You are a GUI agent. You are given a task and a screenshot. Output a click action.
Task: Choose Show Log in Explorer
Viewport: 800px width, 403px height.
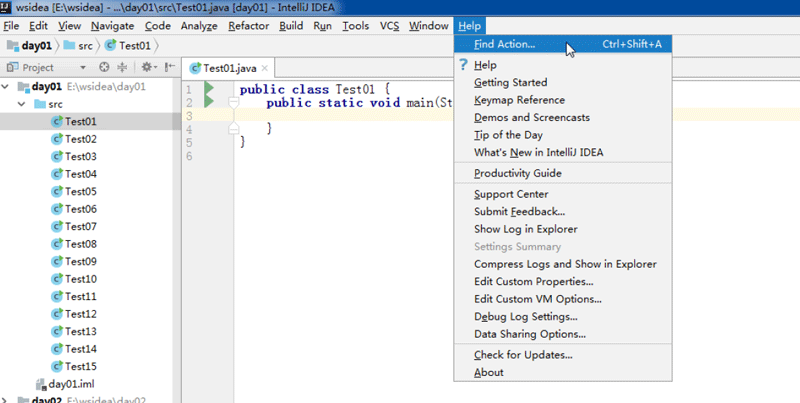pyautogui.click(x=563, y=229)
